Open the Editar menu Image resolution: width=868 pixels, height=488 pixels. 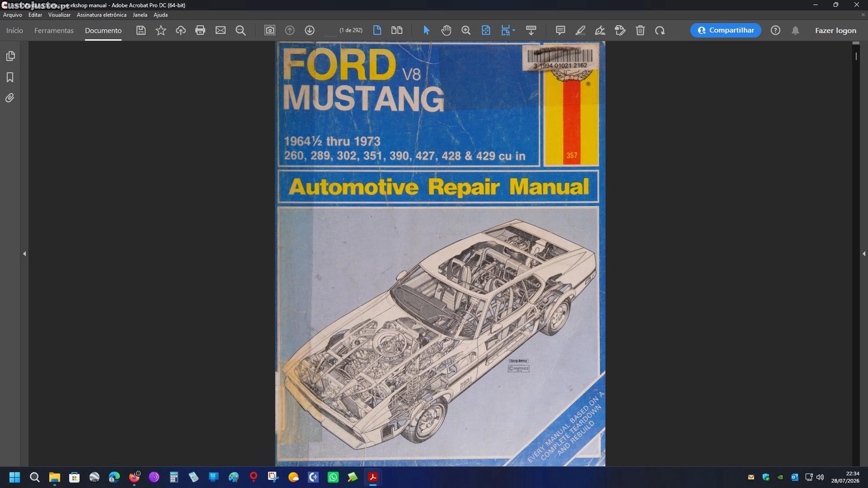pos(35,15)
